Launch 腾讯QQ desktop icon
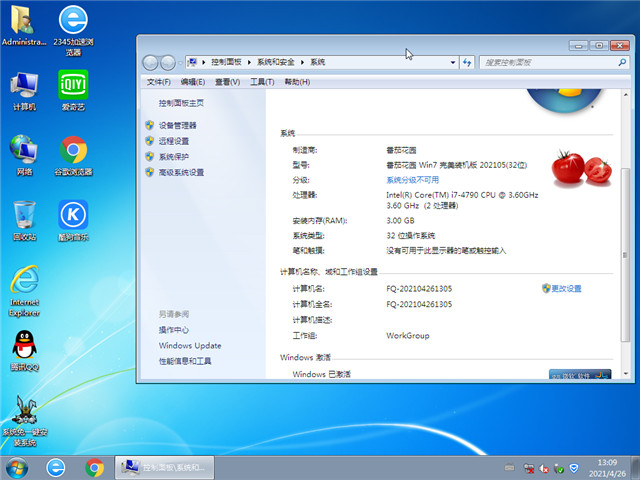This screenshot has height=480, width=640. point(24,351)
